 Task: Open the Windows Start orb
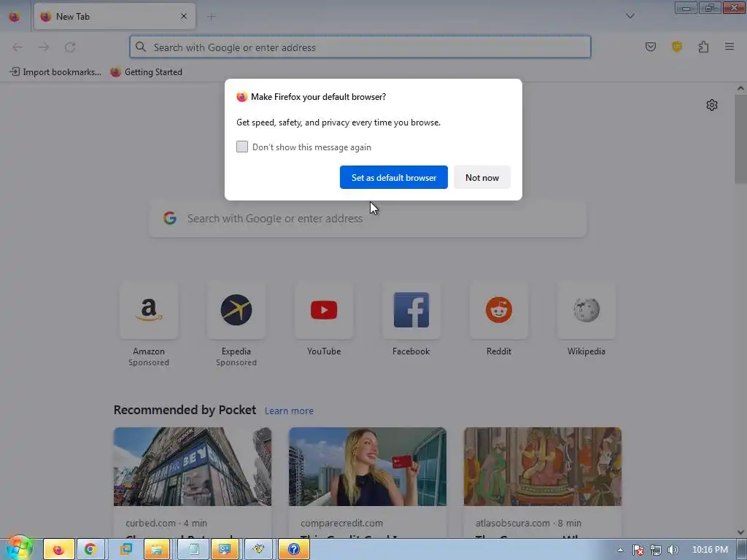tap(19, 548)
